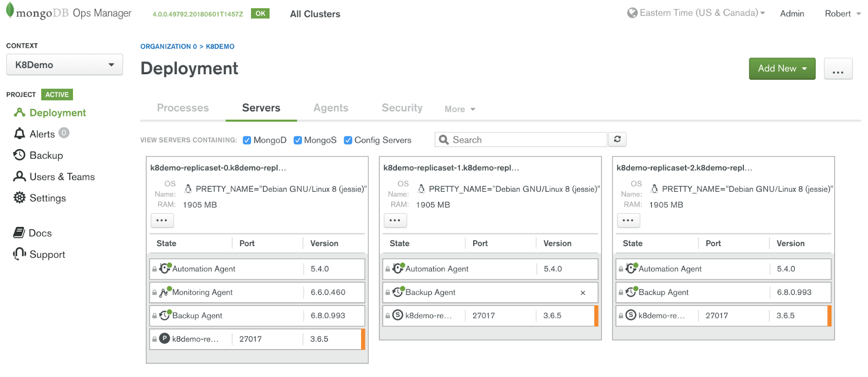The image size is (868, 377).
Task: Open the K8Demo context dropdown
Action: pos(65,65)
